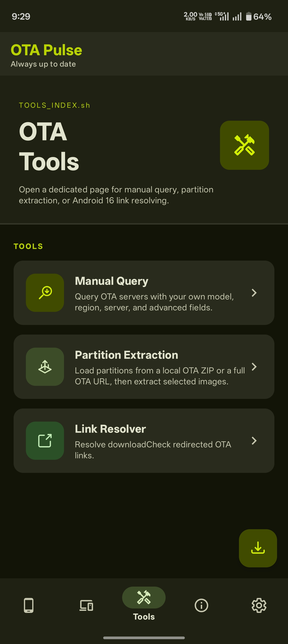The image size is (288, 644).
Task: Tap the 'Always up to date' subtitle
Action: point(43,64)
